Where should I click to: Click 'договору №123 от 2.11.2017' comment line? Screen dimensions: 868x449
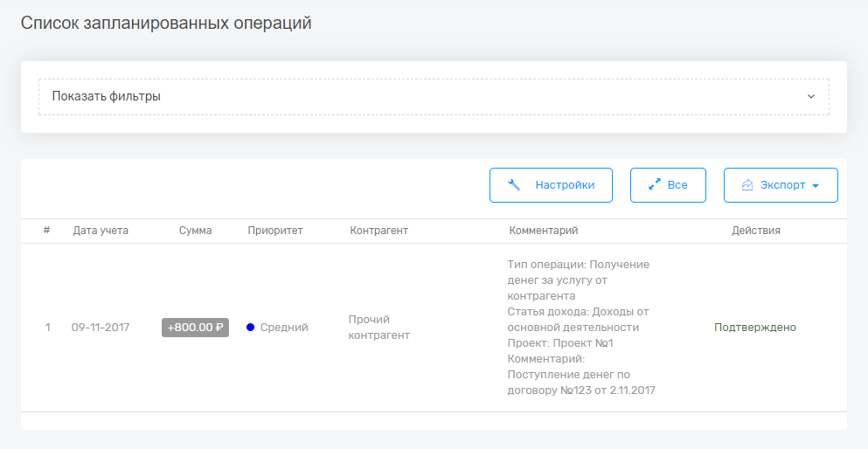coord(581,390)
